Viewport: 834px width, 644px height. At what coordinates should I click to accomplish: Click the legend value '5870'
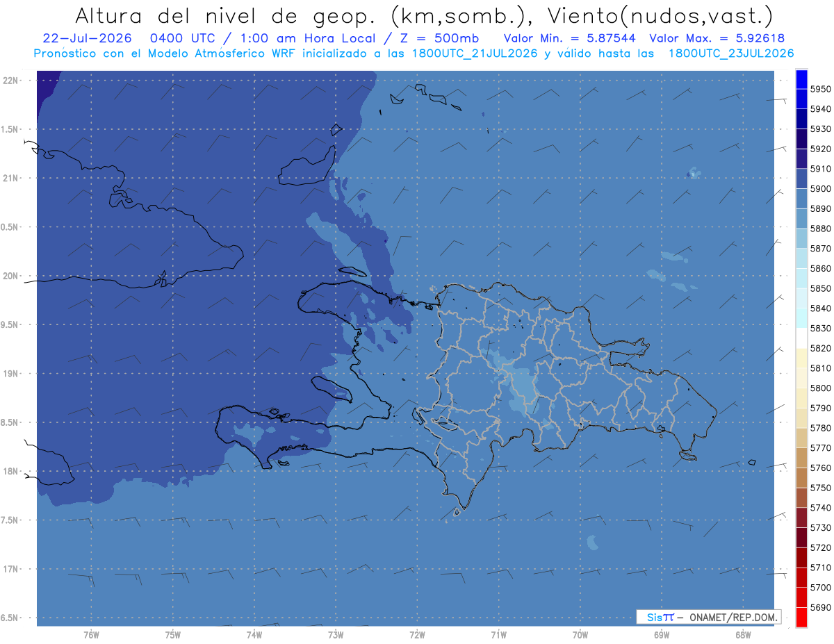[820, 248]
